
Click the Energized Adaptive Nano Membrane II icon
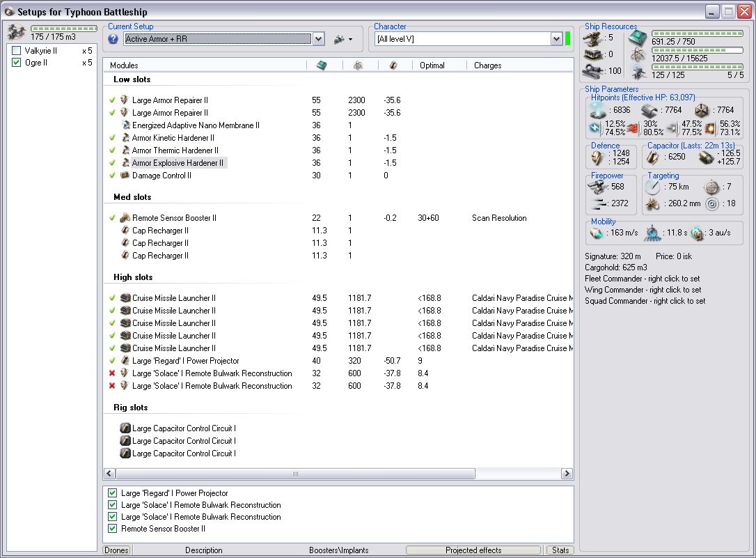[x=125, y=125]
